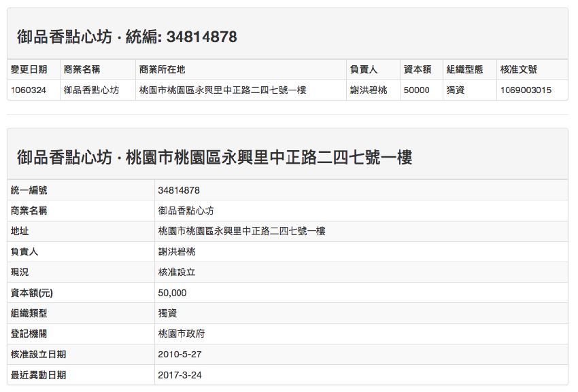Select the status value 核准設立
The image size is (578, 392).
(177, 272)
